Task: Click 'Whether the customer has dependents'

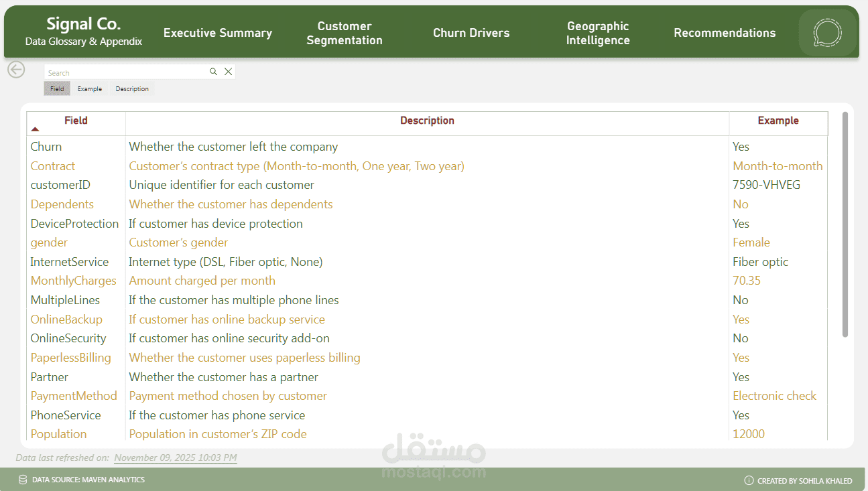Action: click(x=231, y=204)
